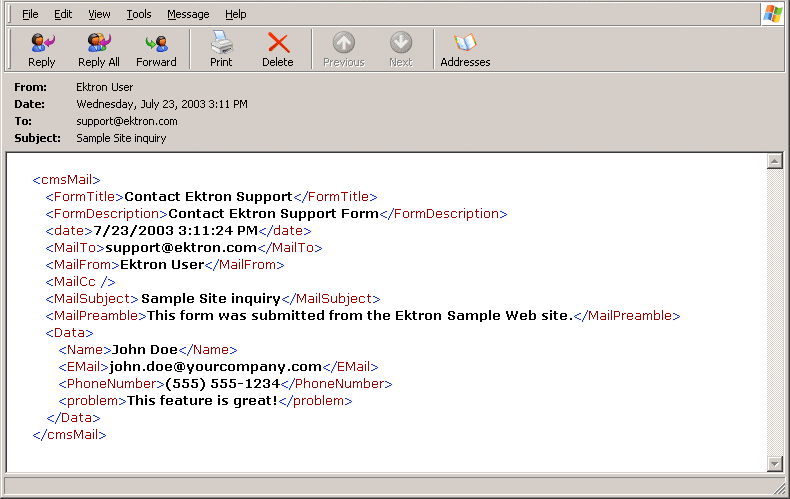Open the Tools menu
The height and width of the screenshot is (499, 790).
coord(139,14)
